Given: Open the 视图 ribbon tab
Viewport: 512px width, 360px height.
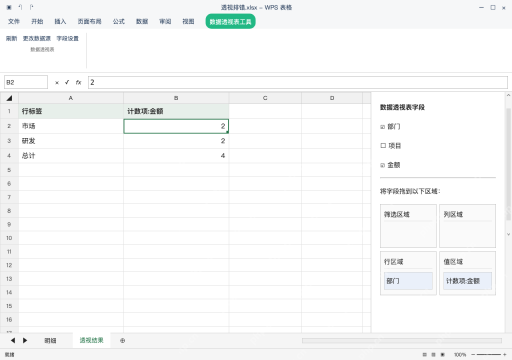Looking at the screenshot, I should tap(188, 21).
